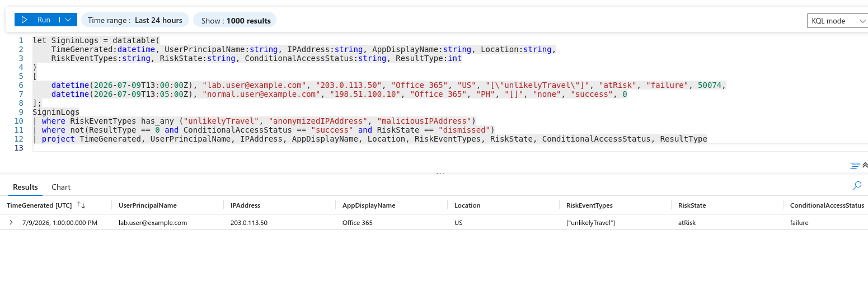Open the Show: 1000 results limit
Screen dimensions: 868x300
point(235,20)
